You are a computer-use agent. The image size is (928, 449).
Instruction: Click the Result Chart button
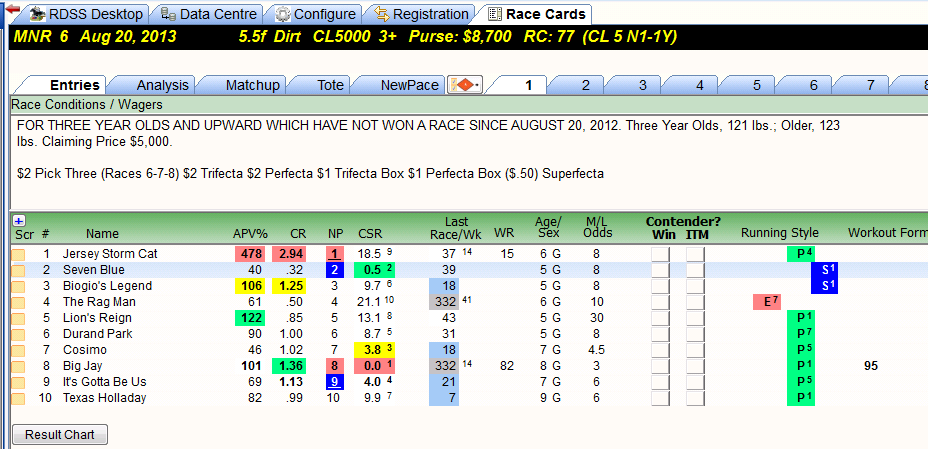[60, 435]
